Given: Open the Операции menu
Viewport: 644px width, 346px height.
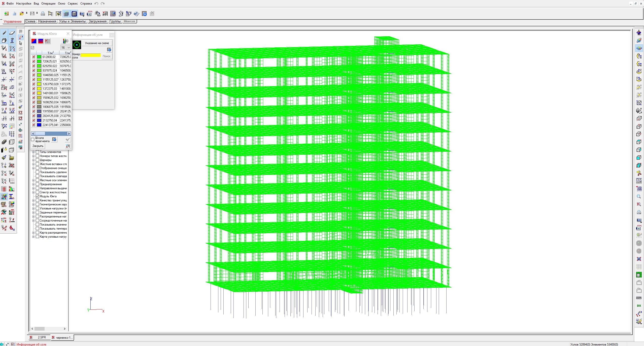Looking at the screenshot, I should (x=48, y=4).
